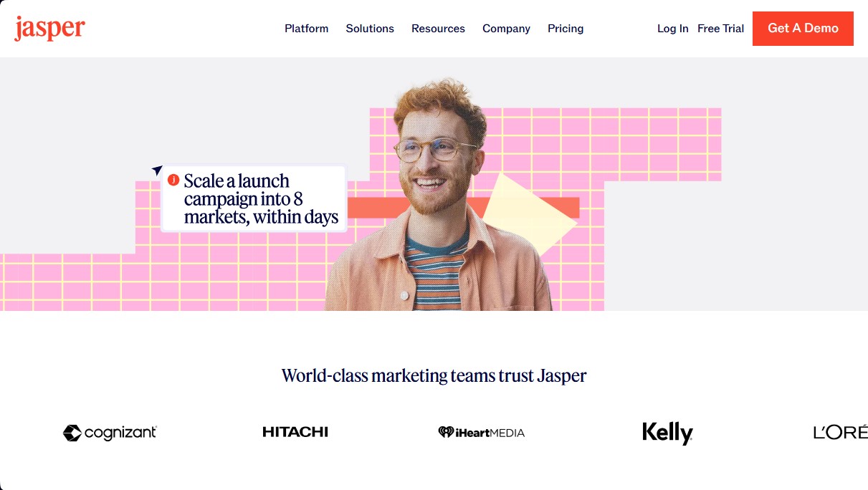The width and height of the screenshot is (868, 490).
Task: Click the orange Jasper badge icon in the callout
Action: [x=173, y=180]
